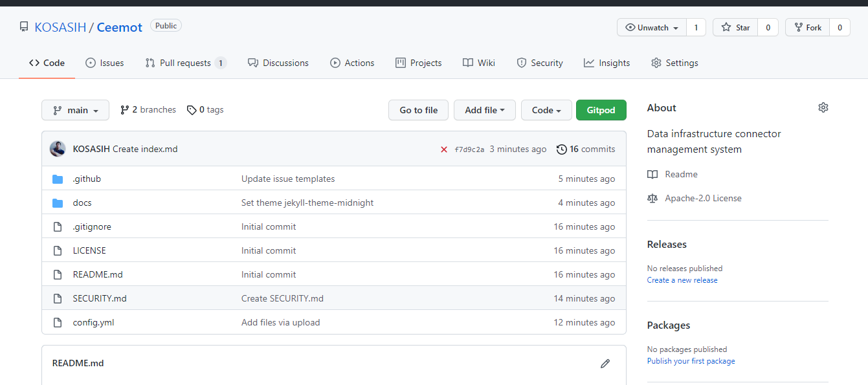Click the eye icon in Unwatch button
Image resolution: width=868 pixels, height=385 pixels.
630,27
